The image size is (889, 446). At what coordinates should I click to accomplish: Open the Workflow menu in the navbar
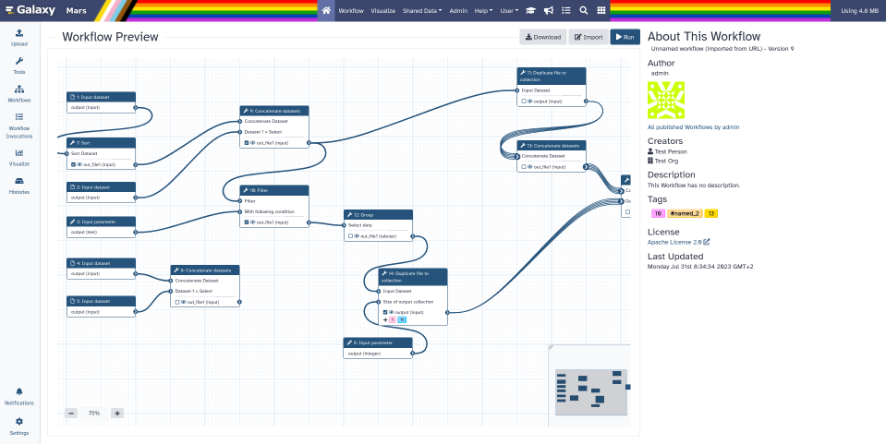(x=351, y=10)
